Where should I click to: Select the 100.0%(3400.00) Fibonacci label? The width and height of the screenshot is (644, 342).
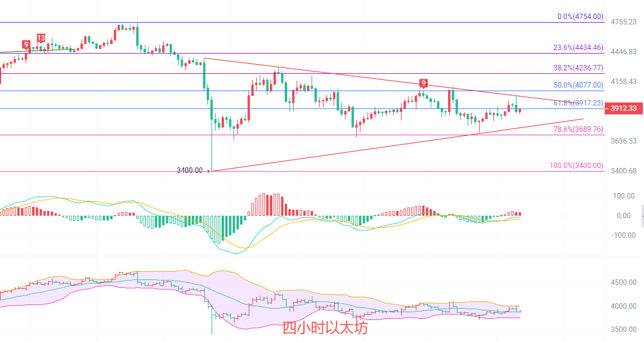coord(575,166)
